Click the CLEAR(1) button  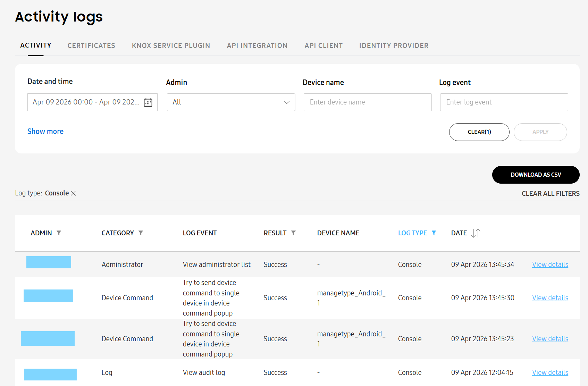pos(479,132)
